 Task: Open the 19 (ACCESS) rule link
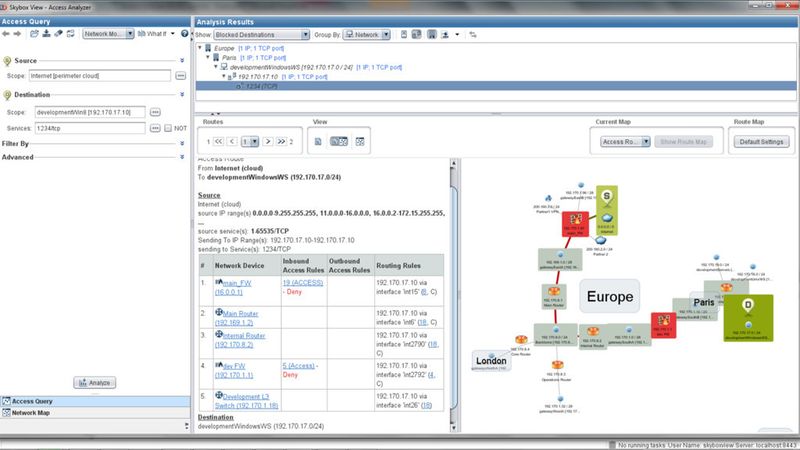tap(303, 283)
